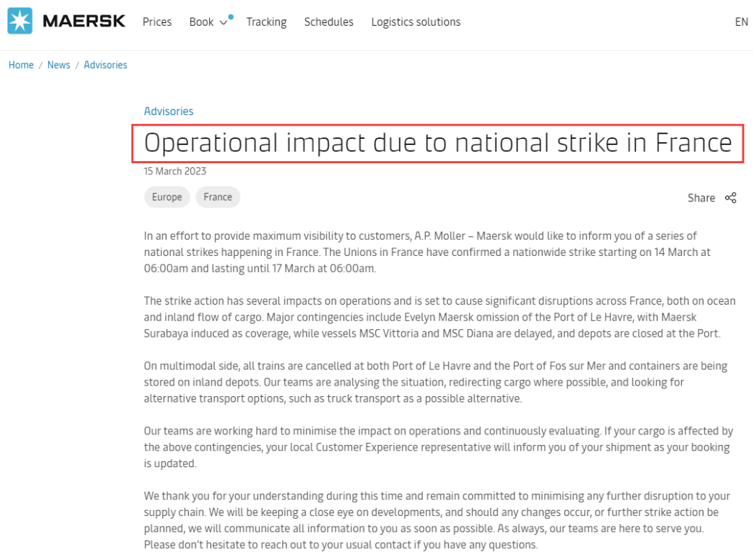Click the Maersk star logo icon
753x560 pixels.
20,21
